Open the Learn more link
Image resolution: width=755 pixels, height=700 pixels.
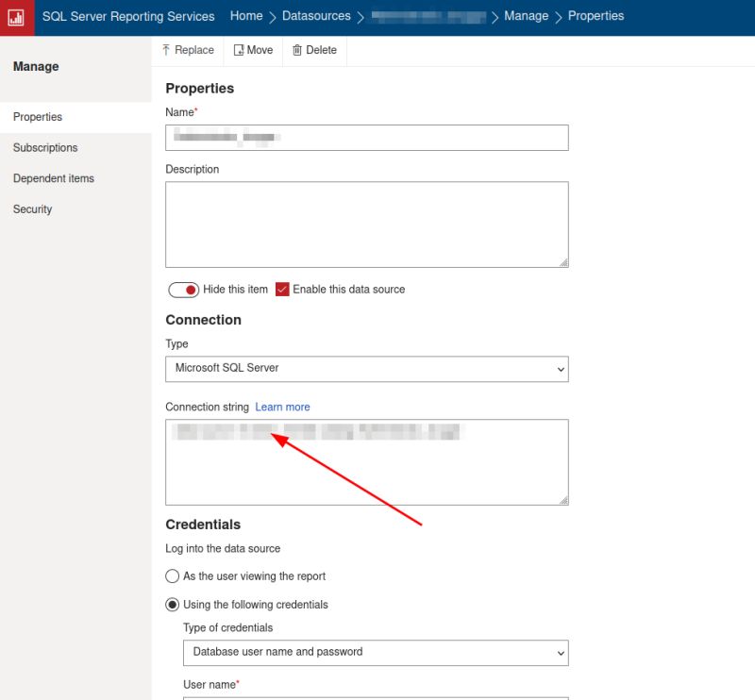282,407
